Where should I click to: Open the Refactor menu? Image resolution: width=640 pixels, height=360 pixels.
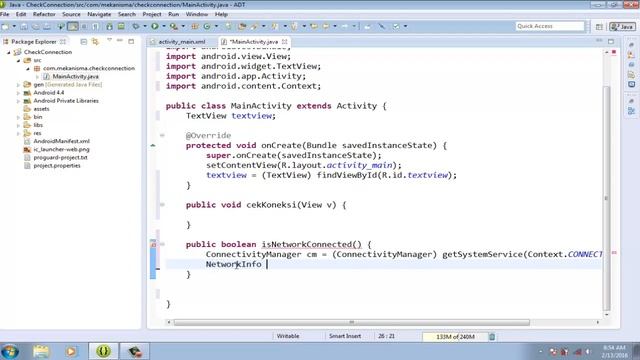(44, 14)
